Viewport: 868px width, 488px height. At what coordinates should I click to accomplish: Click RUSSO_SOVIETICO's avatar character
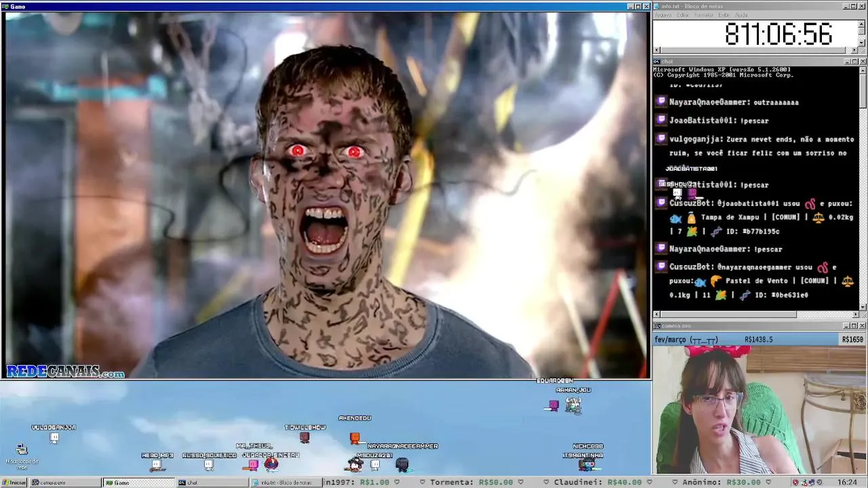click(209, 465)
